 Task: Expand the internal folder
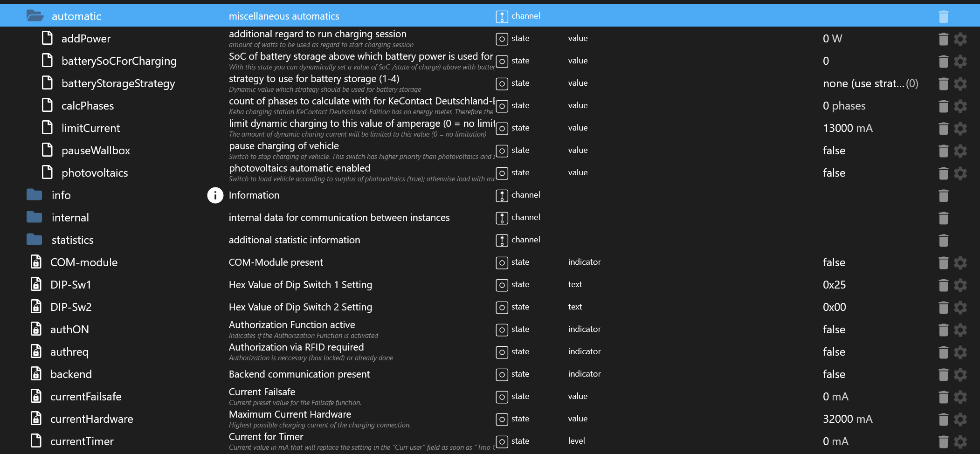tap(35, 217)
